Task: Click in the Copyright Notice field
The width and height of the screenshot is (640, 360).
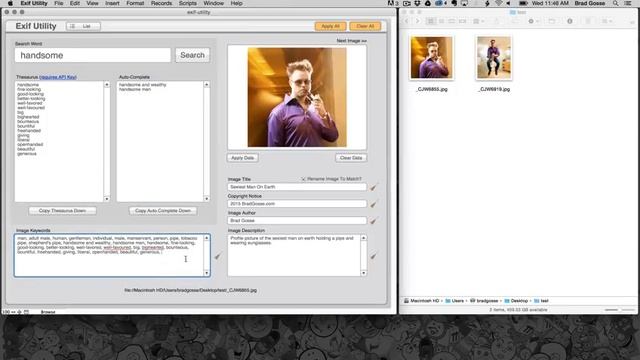Action: [x=297, y=204]
